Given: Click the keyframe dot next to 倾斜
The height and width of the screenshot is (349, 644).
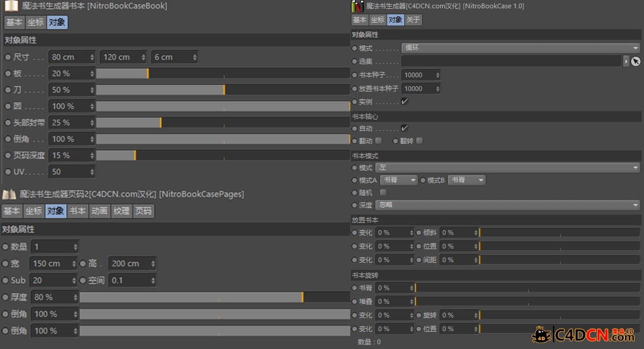Looking at the screenshot, I should [419, 233].
